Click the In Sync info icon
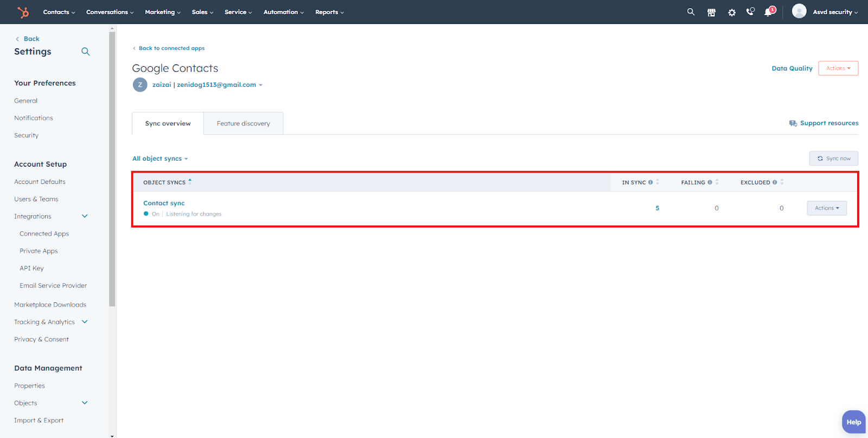The width and height of the screenshot is (868, 438). tap(650, 182)
